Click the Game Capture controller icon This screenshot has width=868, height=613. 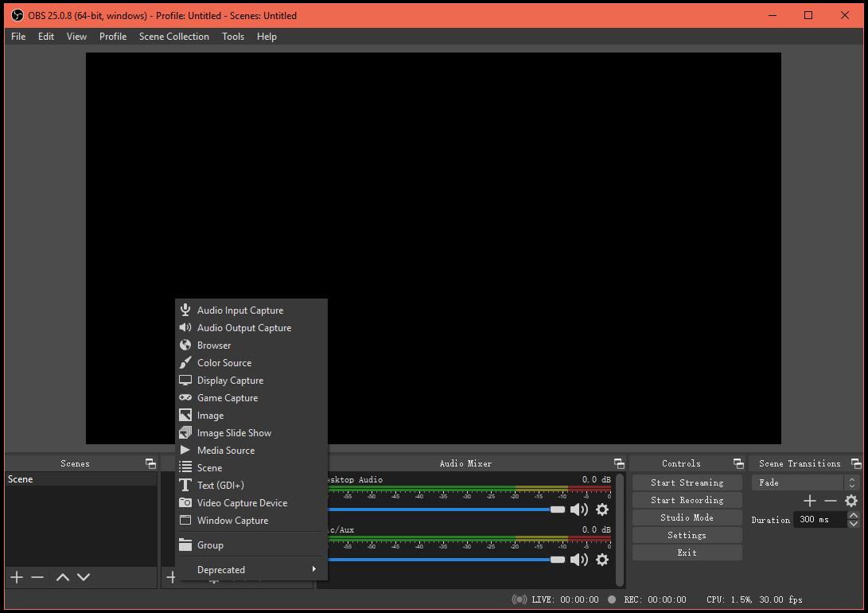pos(185,397)
